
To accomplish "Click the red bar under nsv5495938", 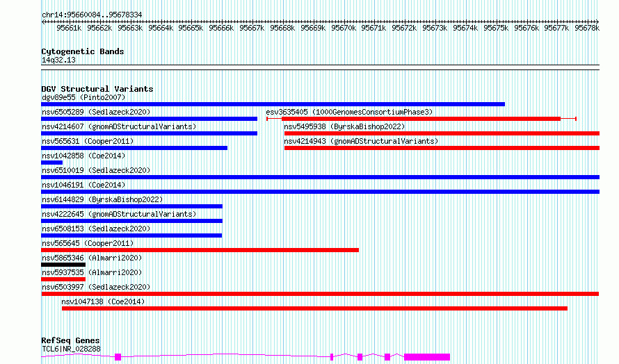I will [442, 133].
